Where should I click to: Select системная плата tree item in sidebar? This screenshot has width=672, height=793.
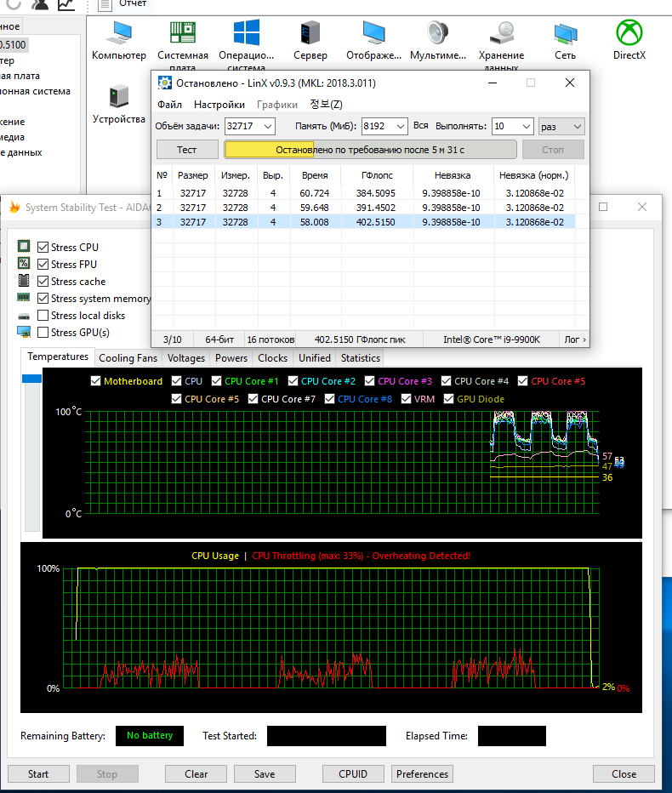tap(20, 76)
